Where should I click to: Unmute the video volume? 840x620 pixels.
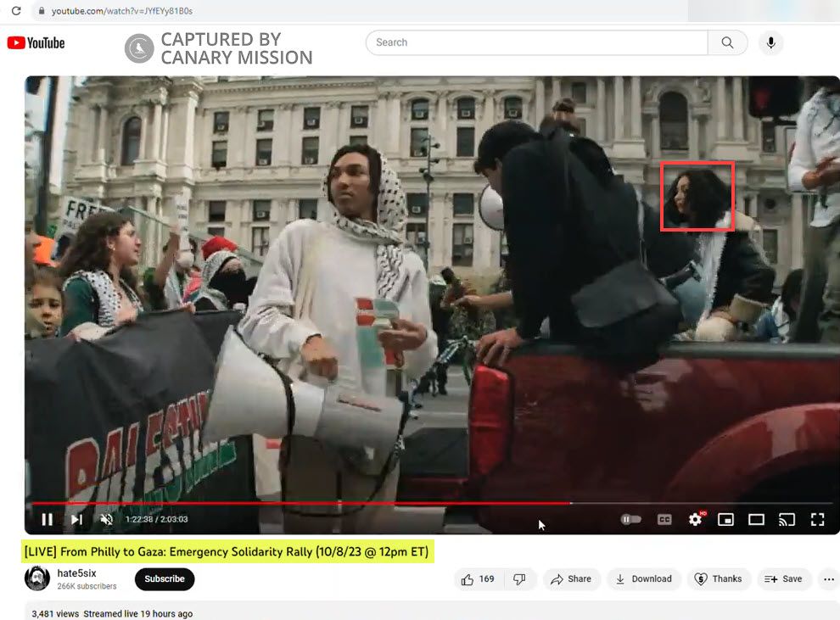(x=107, y=519)
